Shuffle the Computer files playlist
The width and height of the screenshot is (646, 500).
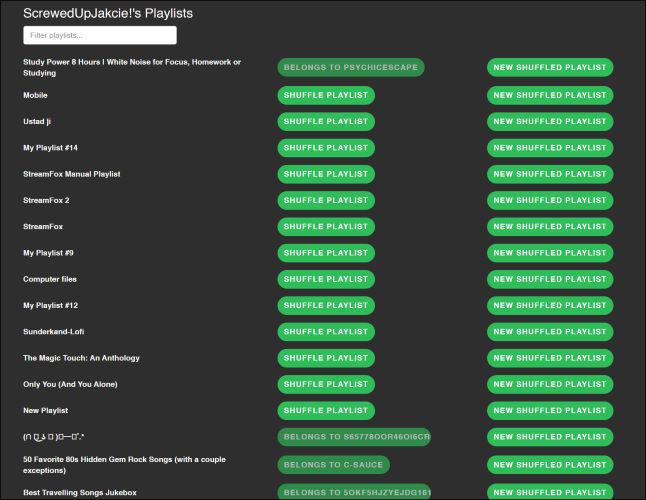(x=326, y=279)
